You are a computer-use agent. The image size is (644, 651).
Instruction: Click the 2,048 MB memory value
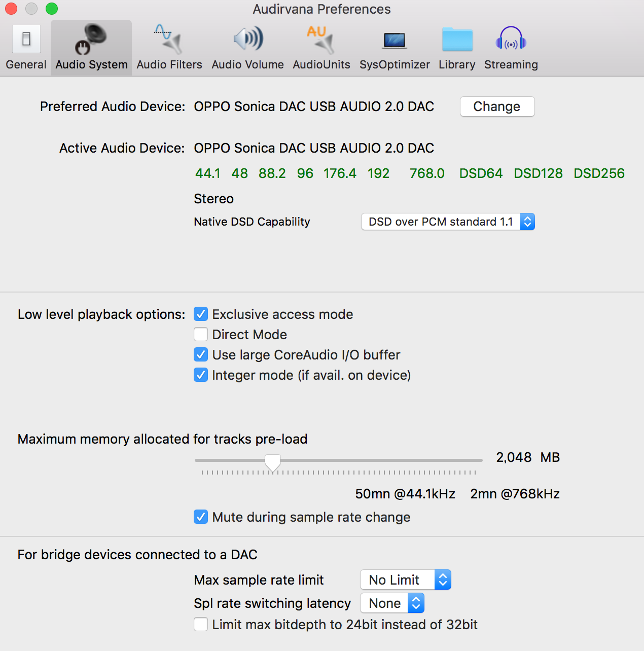528,457
